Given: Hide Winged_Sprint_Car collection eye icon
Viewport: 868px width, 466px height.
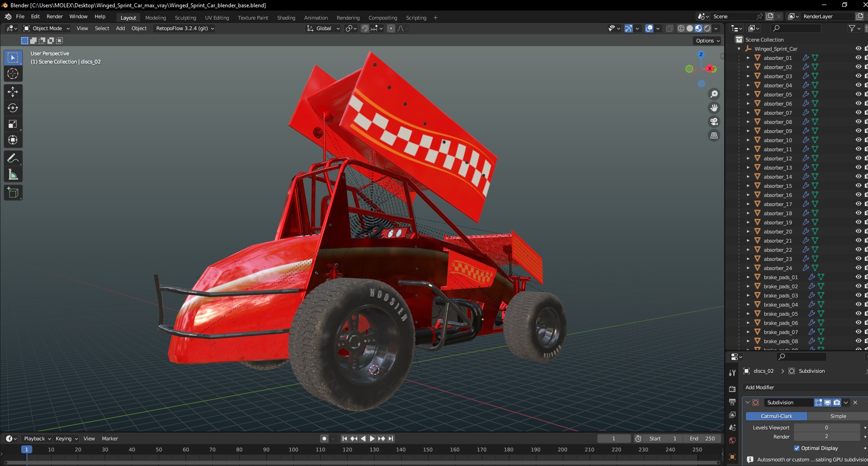Looking at the screenshot, I should [858, 48].
